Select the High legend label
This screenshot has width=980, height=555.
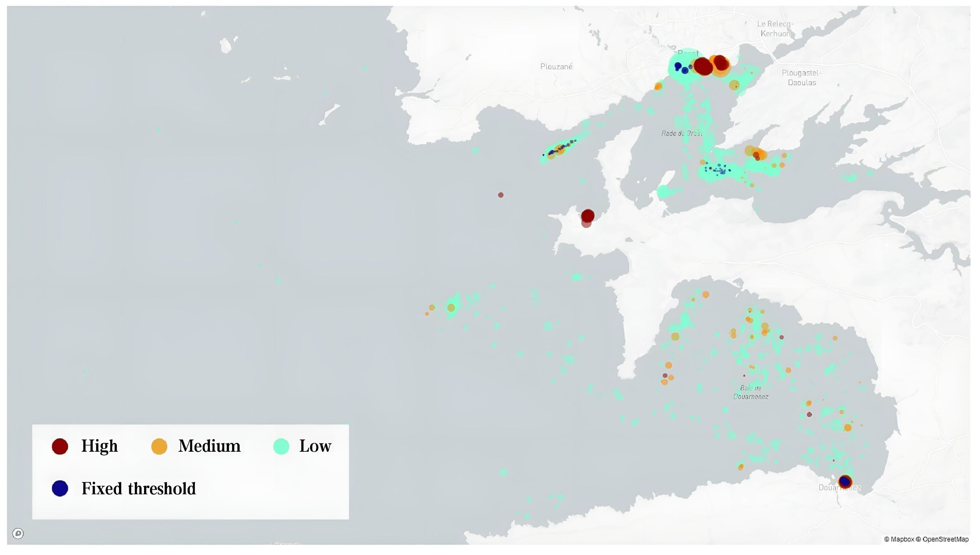point(100,446)
